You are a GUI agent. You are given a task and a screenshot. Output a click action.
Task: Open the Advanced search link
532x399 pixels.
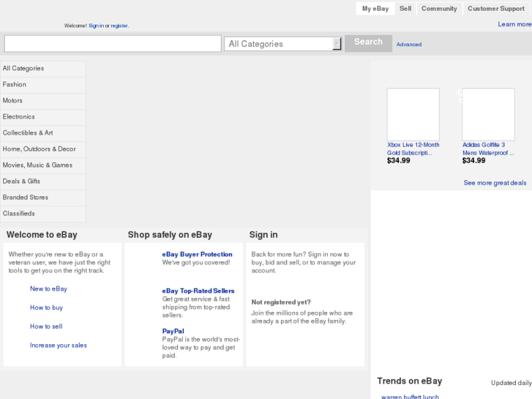coord(409,45)
